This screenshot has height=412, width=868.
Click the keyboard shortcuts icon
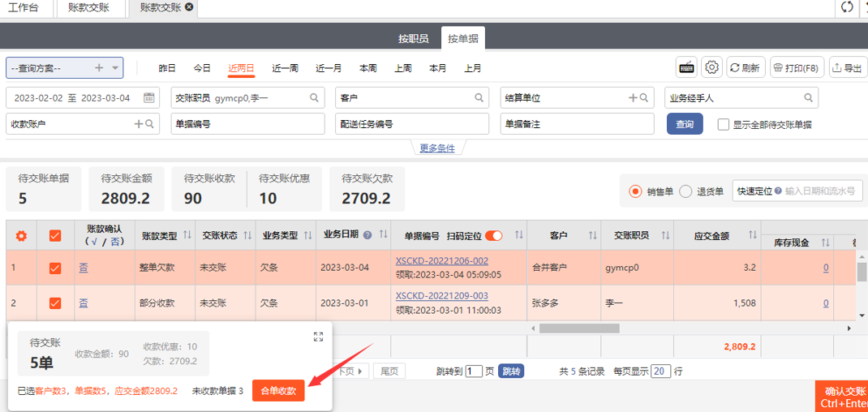coord(687,68)
